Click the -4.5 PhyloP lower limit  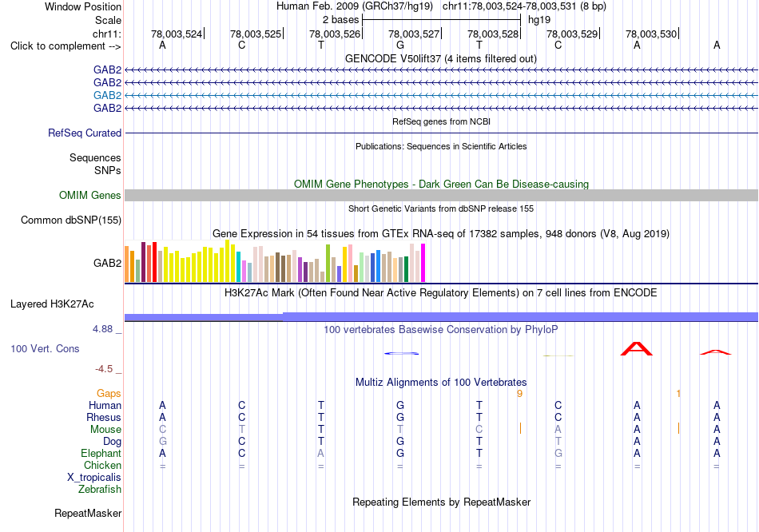104,369
